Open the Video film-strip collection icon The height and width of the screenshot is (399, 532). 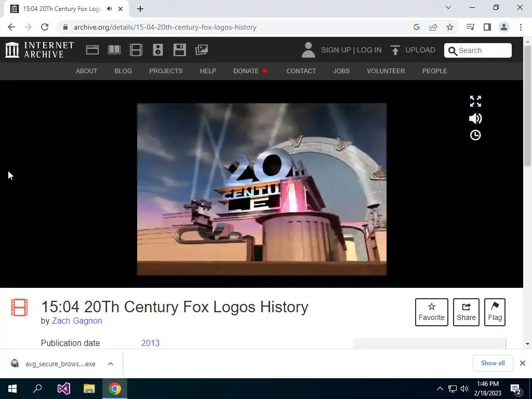point(136,50)
